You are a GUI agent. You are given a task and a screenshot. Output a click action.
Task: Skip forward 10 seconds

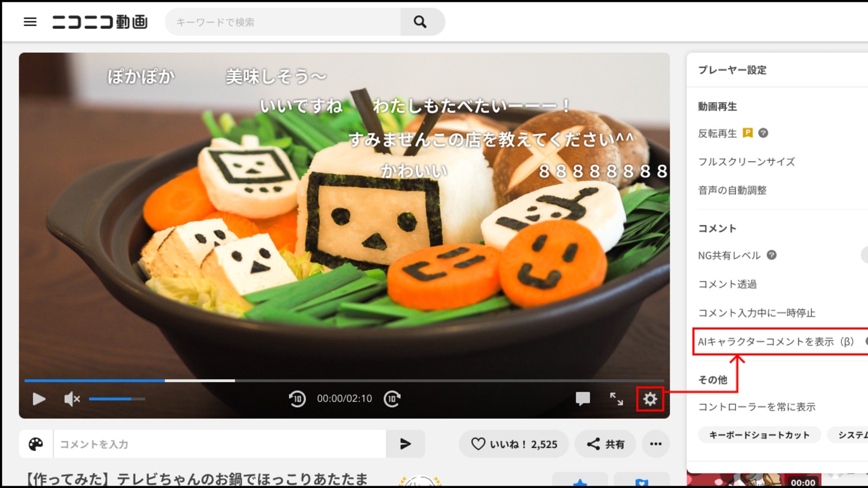(392, 399)
